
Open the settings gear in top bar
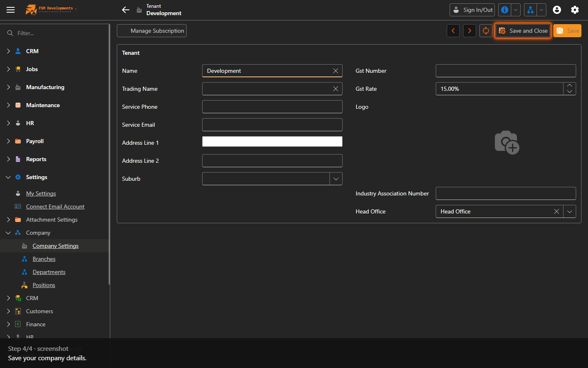[x=575, y=10]
